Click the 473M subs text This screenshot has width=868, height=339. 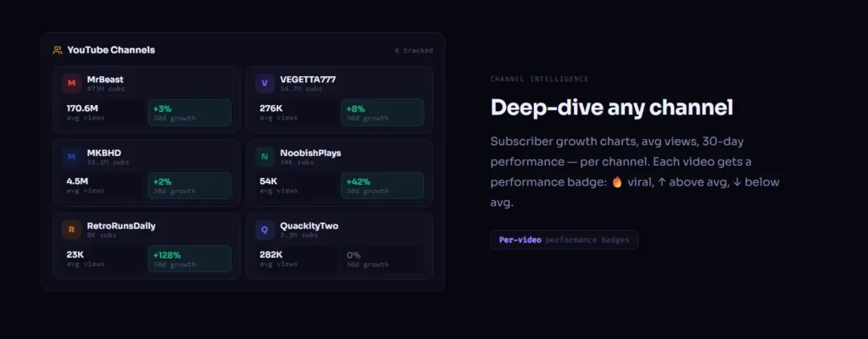click(106, 89)
